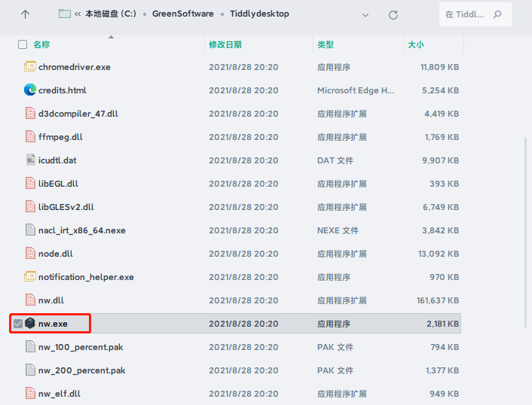Click the search box for Tiddlydesktop folder

tap(475, 14)
